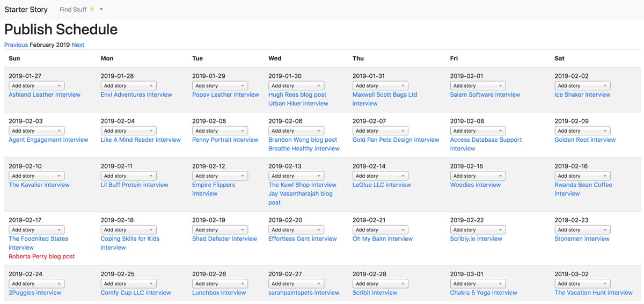Open Empire Flippers interview
This screenshot has height=304, width=644.
point(214,189)
